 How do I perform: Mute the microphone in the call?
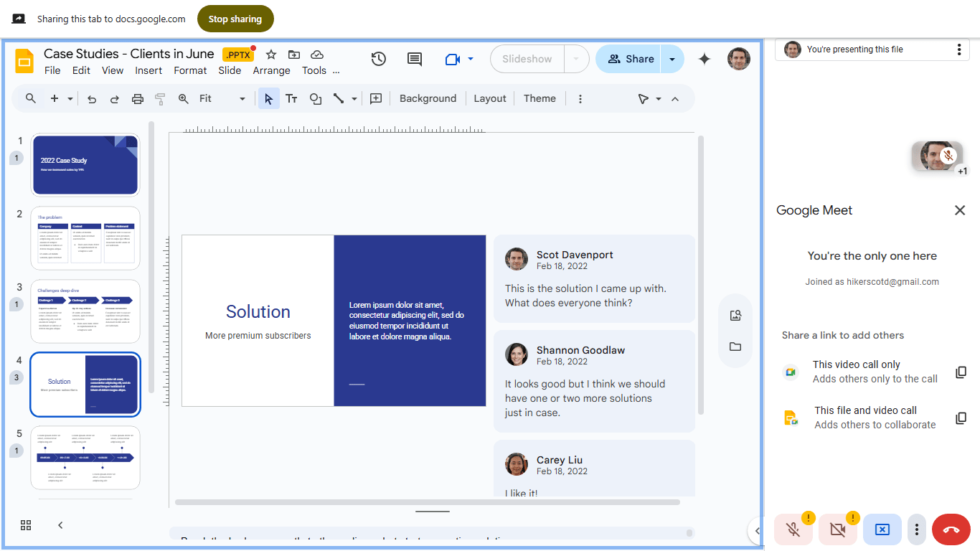793,529
